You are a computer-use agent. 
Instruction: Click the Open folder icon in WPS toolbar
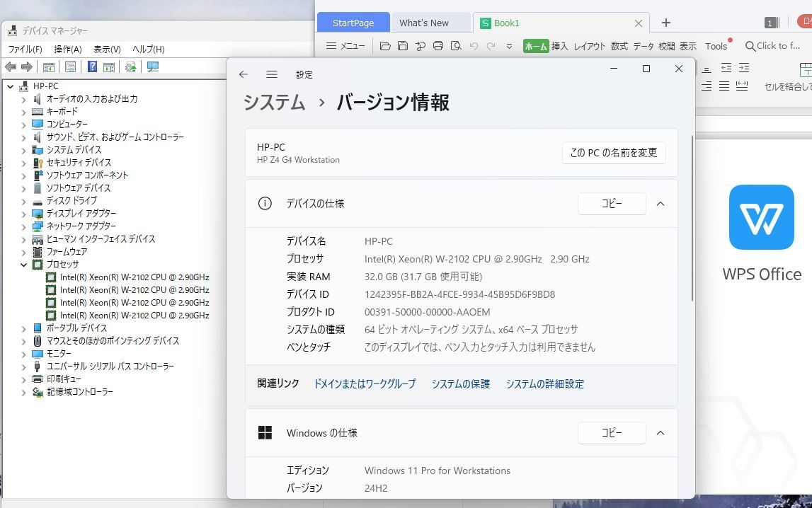click(x=385, y=46)
